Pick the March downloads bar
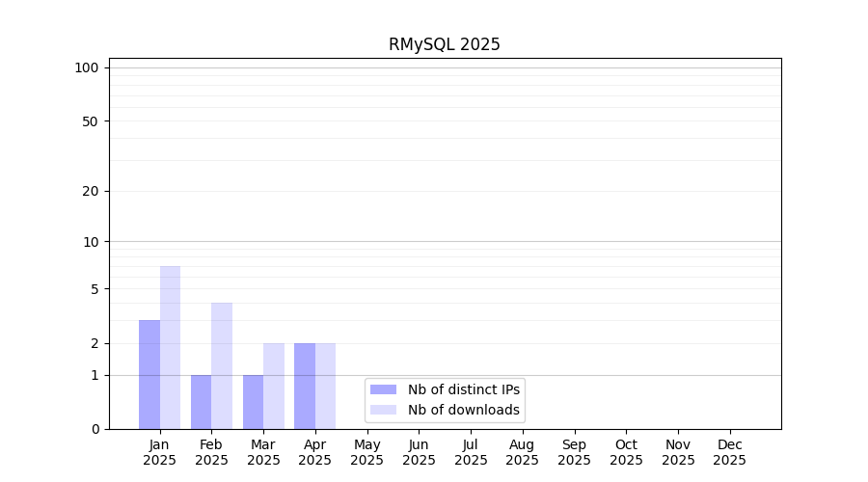 [274, 386]
